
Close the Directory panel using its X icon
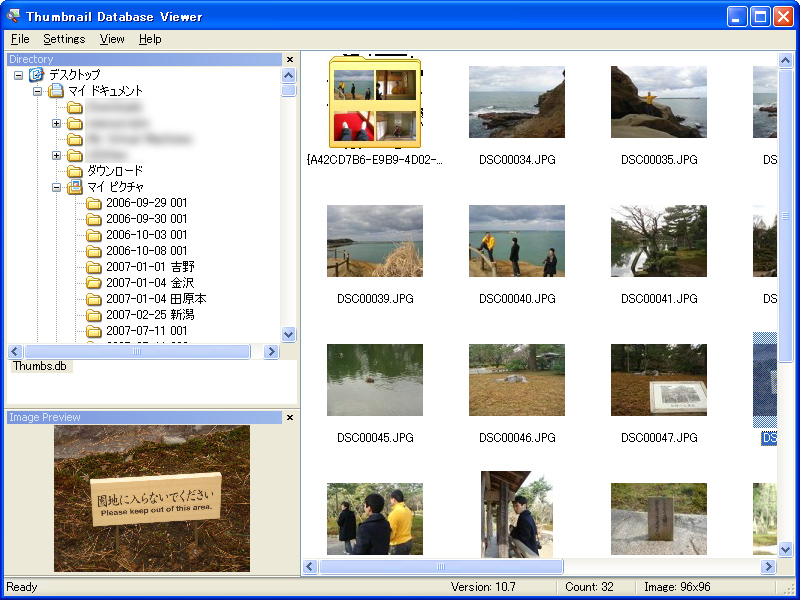coord(289,59)
